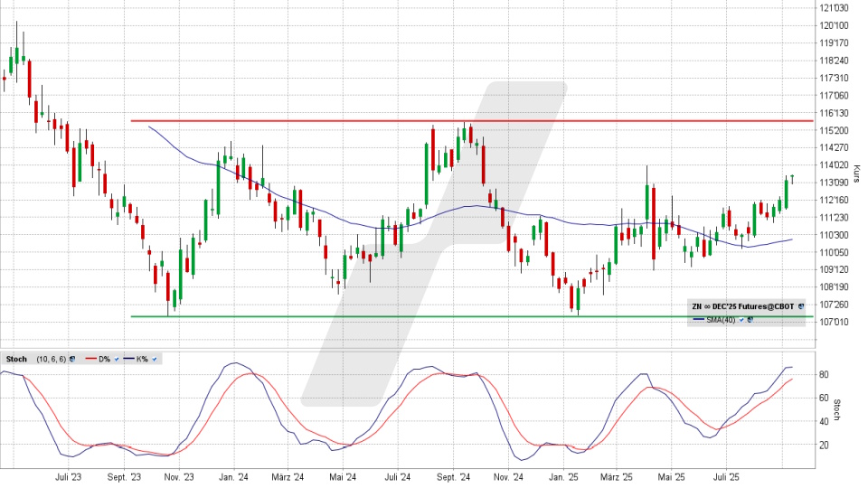Open settings icon next to Stoch (10, 6, 6)
The height and width of the screenshot is (488, 868).
tap(72, 359)
